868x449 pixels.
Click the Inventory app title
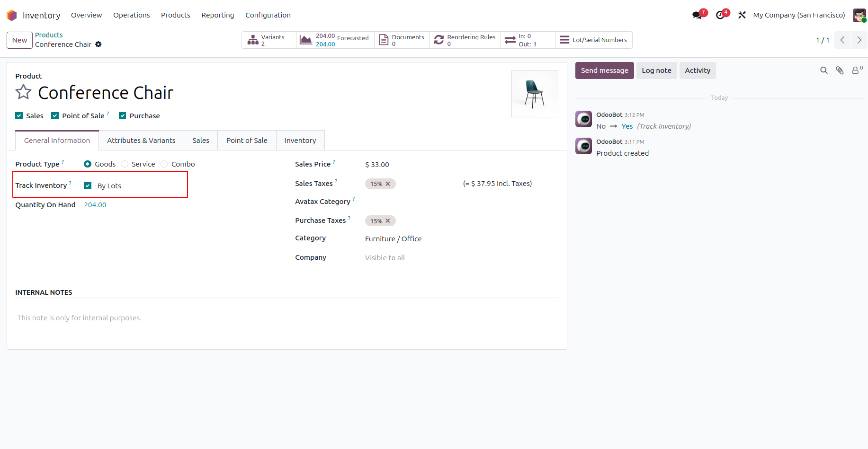point(42,15)
